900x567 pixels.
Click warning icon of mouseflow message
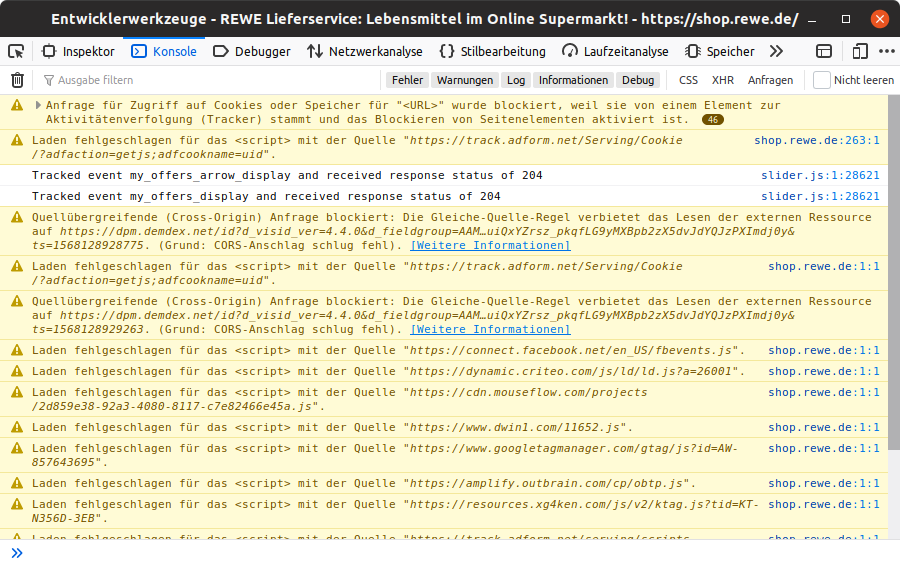17,392
